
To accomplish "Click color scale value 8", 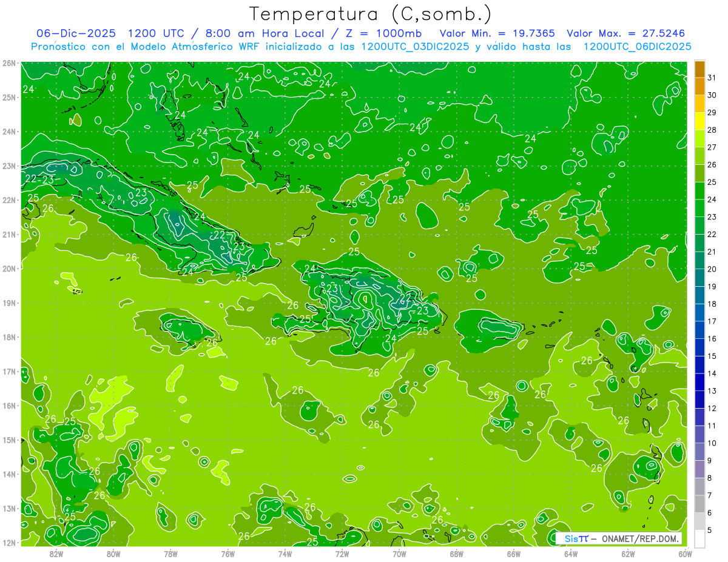I will (710, 478).
